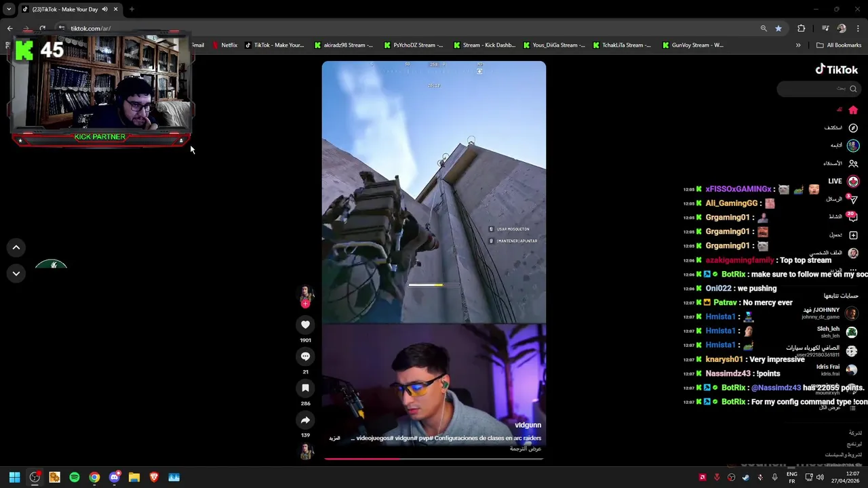Open volume control in system tray

pos(820,477)
